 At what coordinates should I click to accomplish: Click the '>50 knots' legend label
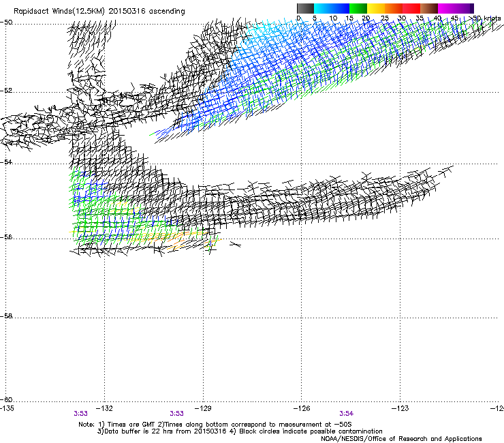pyautogui.click(x=484, y=18)
